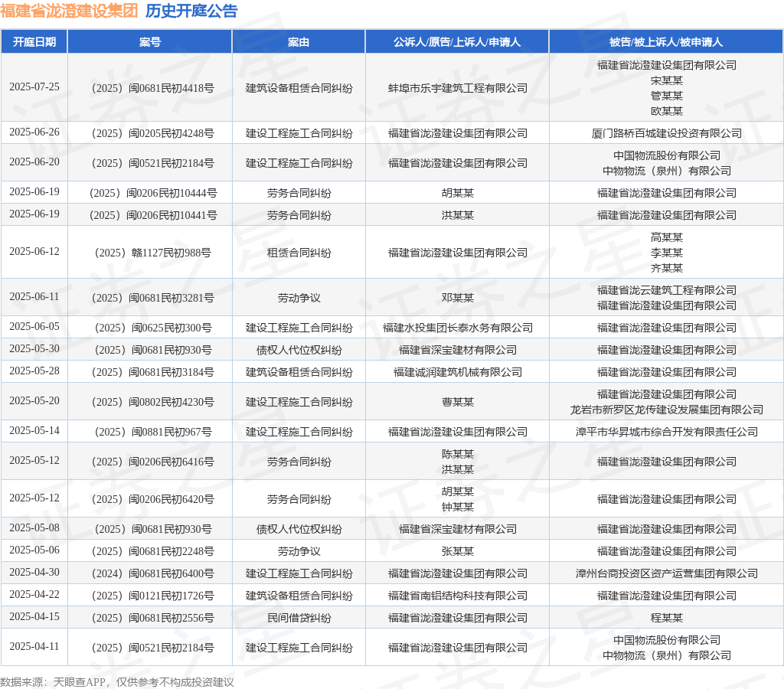784x689 pixels.
Task: Select the date 2025-05-14
Action: coord(34,430)
